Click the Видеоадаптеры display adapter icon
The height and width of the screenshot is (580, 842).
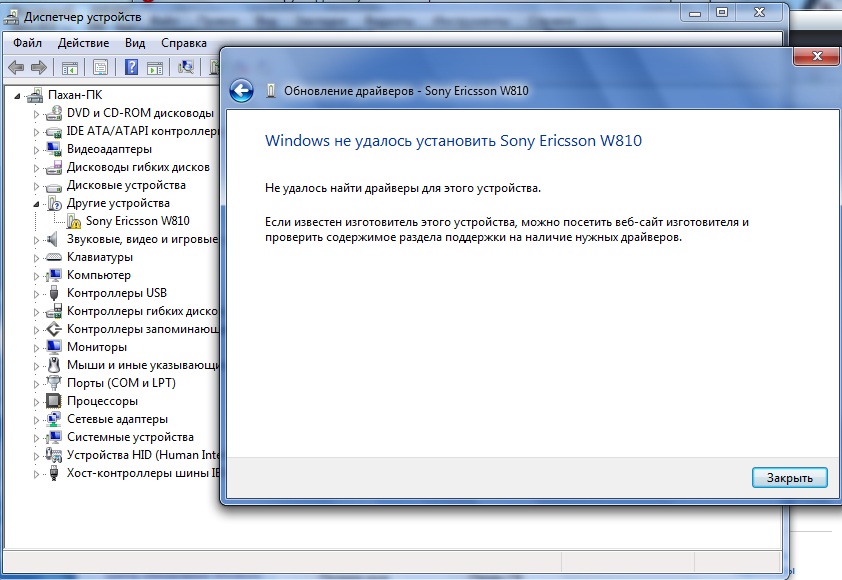(x=54, y=149)
